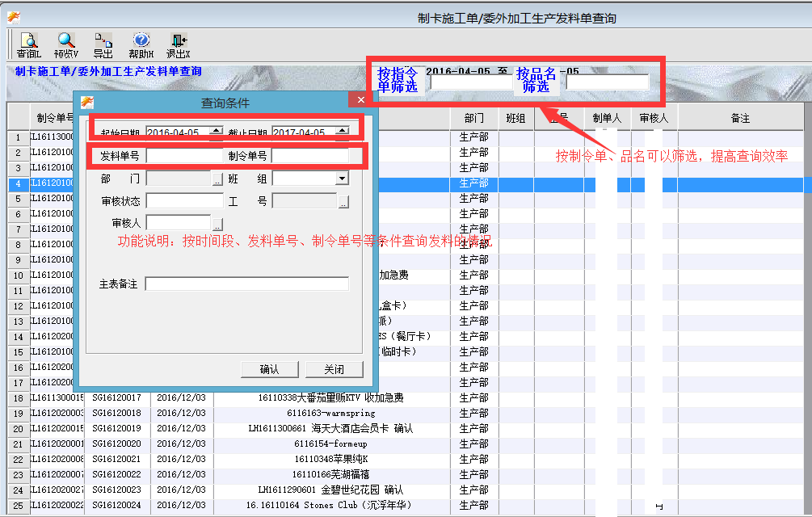
Task: Select row number 25 header
Action: click(x=19, y=506)
